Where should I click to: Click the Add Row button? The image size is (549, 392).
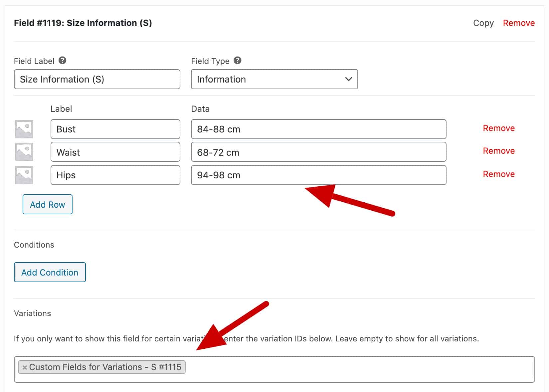click(48, 204)
